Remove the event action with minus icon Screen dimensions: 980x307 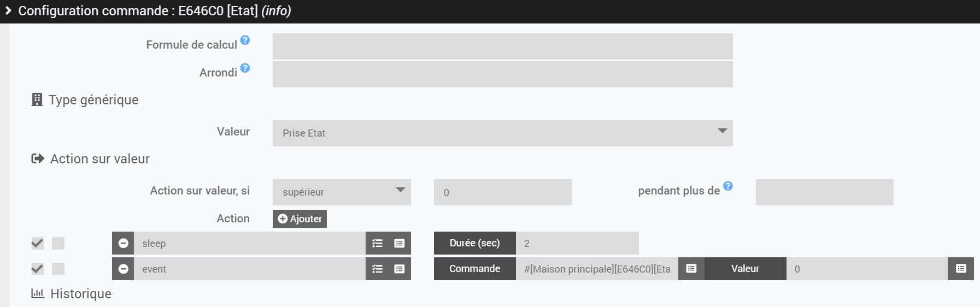[124, 269]
